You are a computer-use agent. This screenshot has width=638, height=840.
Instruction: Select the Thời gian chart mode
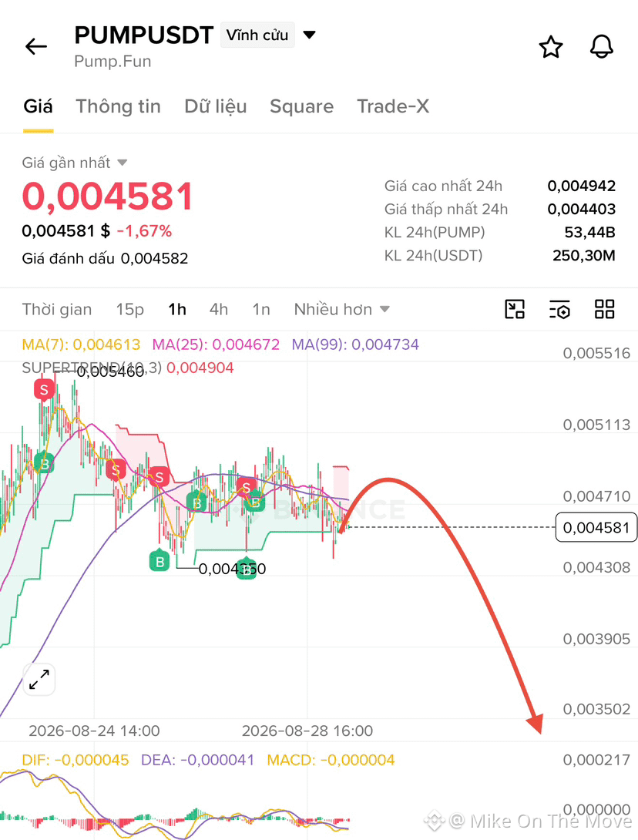[x=57, y=309]
